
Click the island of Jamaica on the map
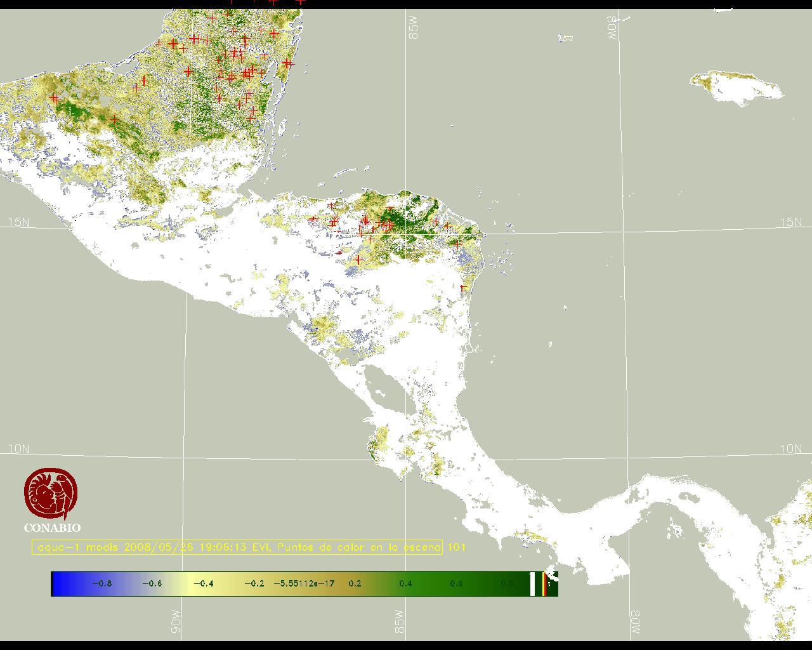click(735, 86)
